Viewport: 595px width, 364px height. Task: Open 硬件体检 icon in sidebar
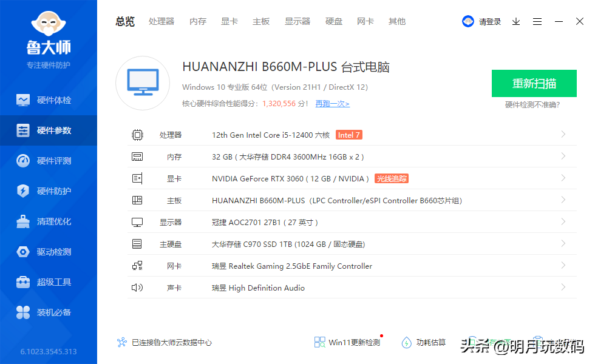tap(23, 100)
